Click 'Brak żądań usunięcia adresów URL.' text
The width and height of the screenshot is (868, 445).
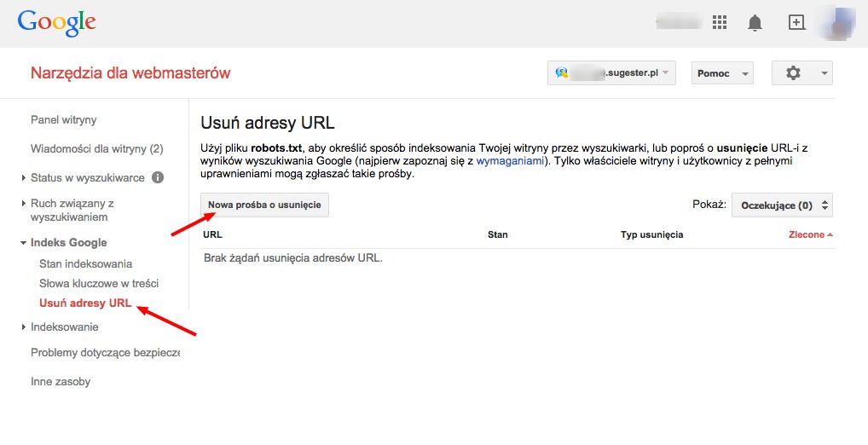click(x=292, y=258)
